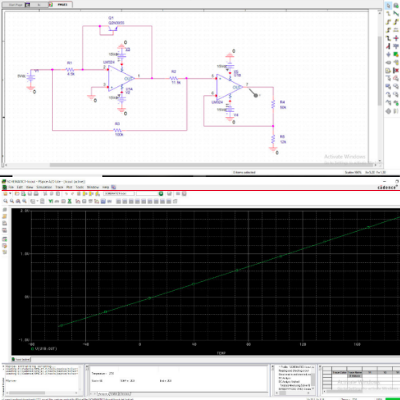The width and height of the screenshot is (400, 400).
Task: Select the Start Page tab
Action: [16, 5]
